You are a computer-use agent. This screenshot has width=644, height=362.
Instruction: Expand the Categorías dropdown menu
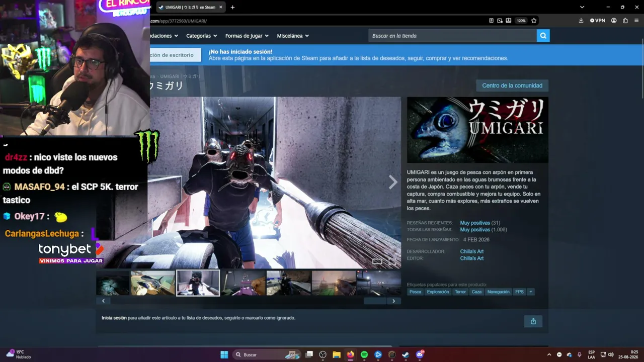[x=201, y=36]
